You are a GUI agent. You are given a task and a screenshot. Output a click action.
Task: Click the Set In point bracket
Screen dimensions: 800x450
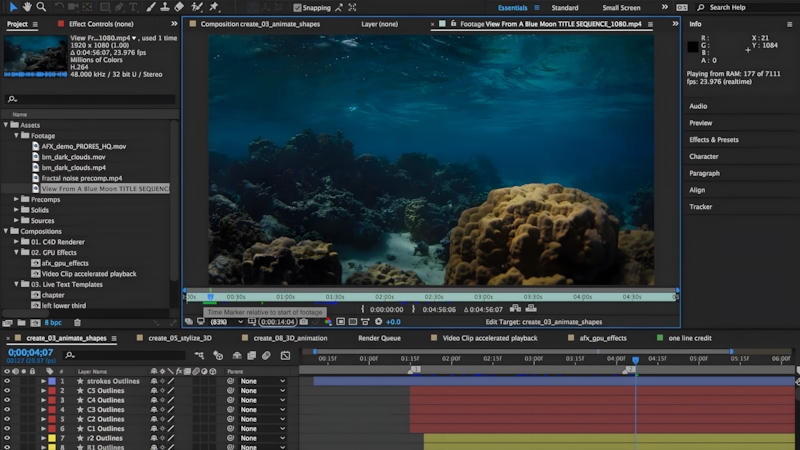pyautogui.click(x=363, y=309)
